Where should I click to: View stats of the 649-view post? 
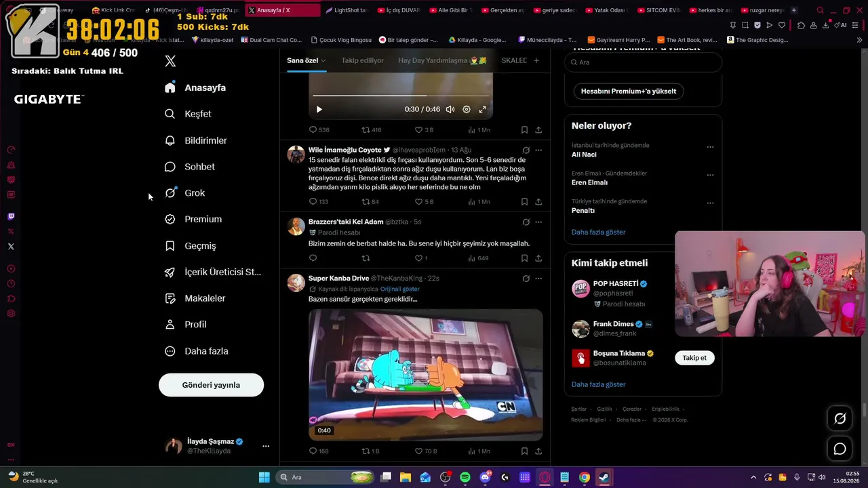(478, 258)
